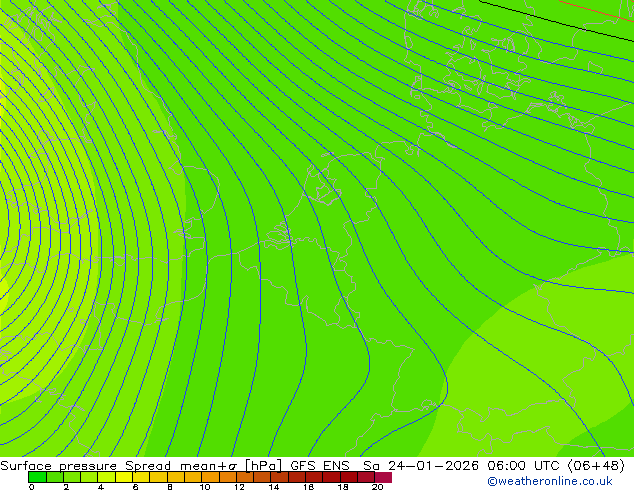Click the '(06+48)' forecast offset text

click(x=596, y=466)
